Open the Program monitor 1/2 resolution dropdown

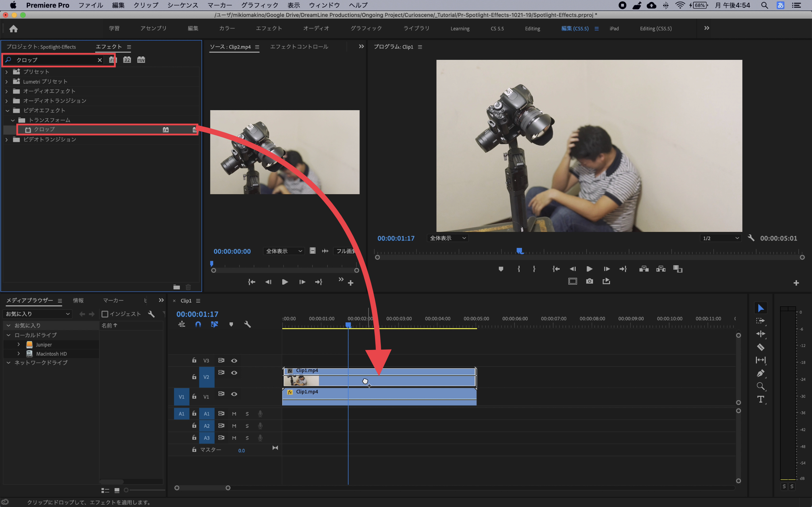pos(720,238)
